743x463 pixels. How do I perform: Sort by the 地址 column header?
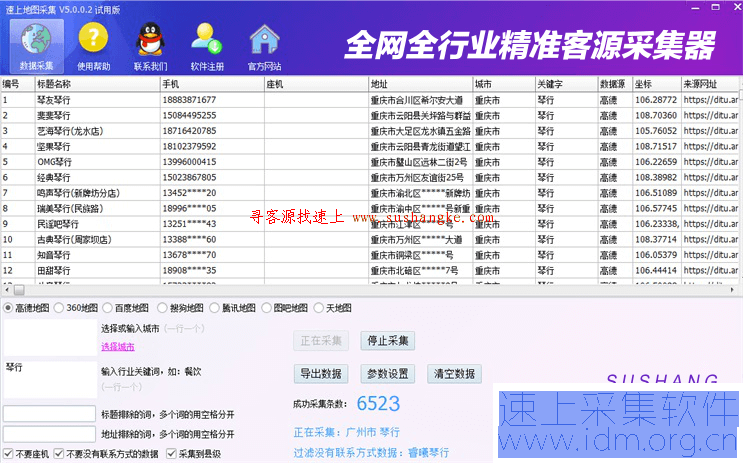pos(421,84)
